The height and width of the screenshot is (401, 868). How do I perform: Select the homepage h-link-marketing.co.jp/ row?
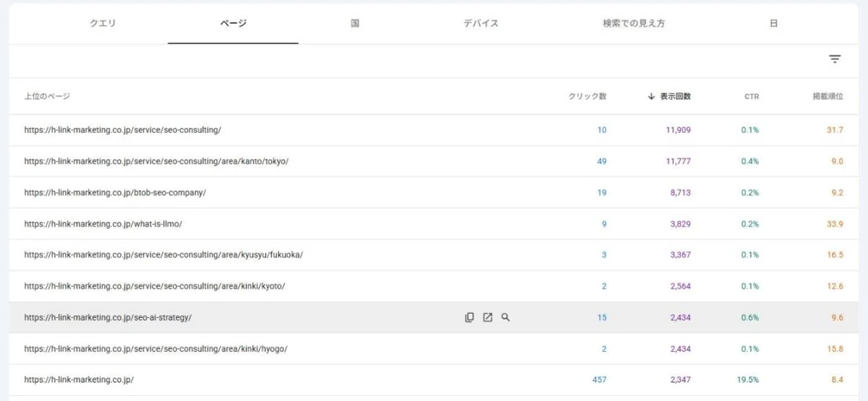(434, 379)
